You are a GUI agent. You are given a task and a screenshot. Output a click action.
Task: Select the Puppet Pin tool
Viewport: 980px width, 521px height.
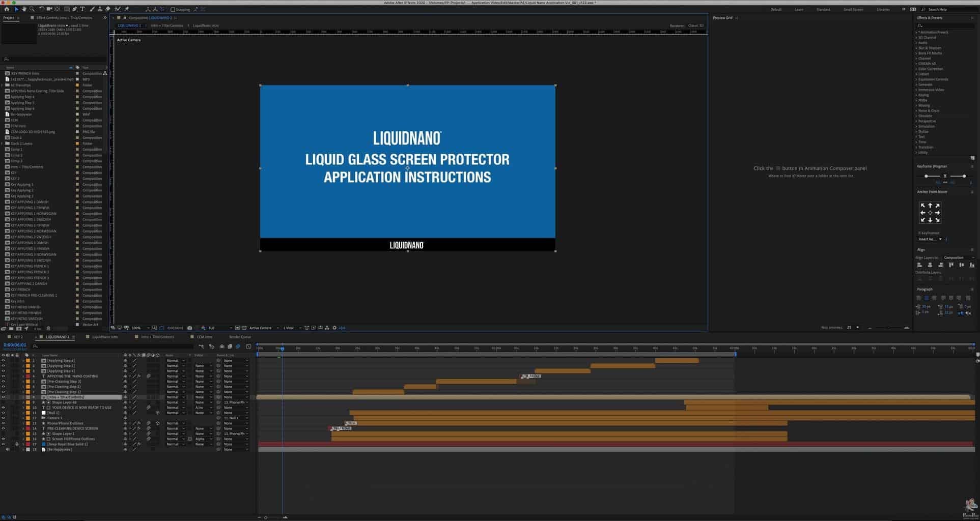[x=127, y=9]
